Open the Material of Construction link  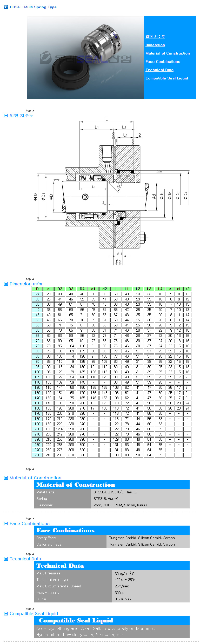[168, 53]
